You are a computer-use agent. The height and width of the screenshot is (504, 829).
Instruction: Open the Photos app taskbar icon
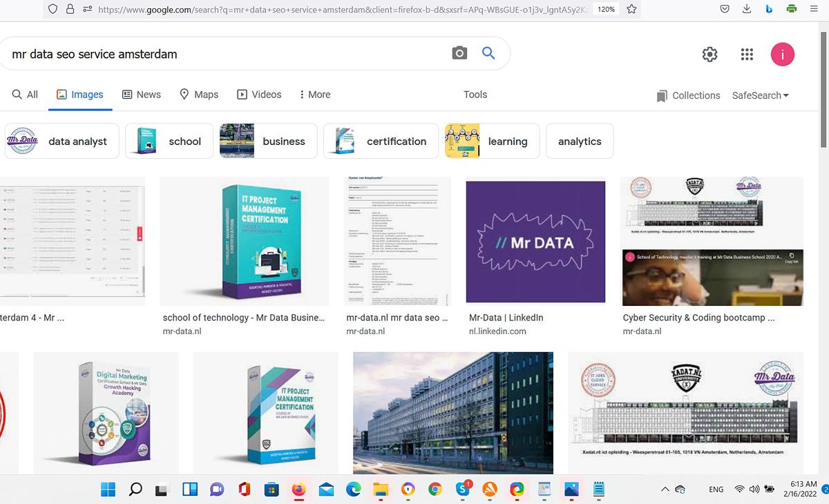coord(571,490)
